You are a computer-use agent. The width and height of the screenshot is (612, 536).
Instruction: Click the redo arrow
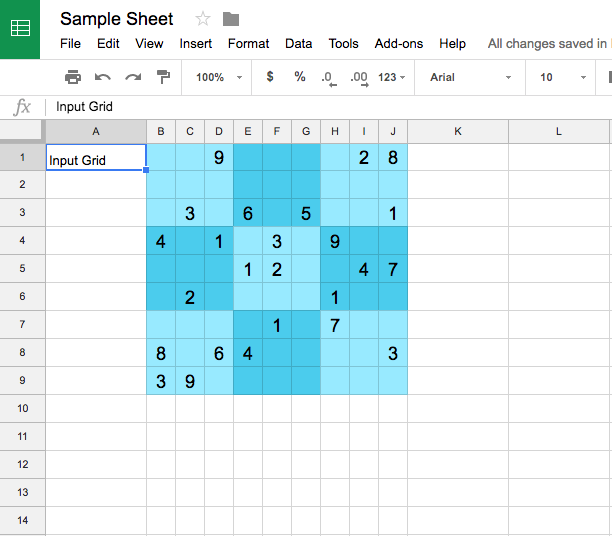point(132,77)
